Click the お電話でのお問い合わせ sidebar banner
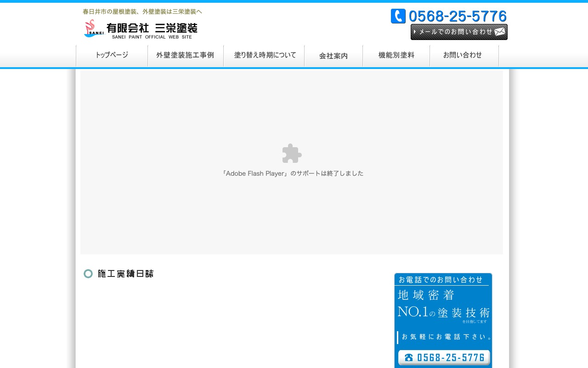 click(x=443, y=321)
